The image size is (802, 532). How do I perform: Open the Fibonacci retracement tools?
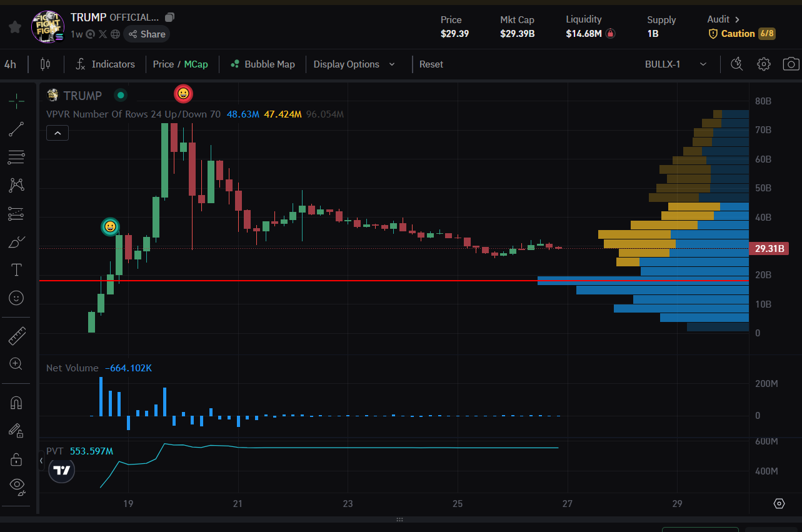(x=16, y=157)
